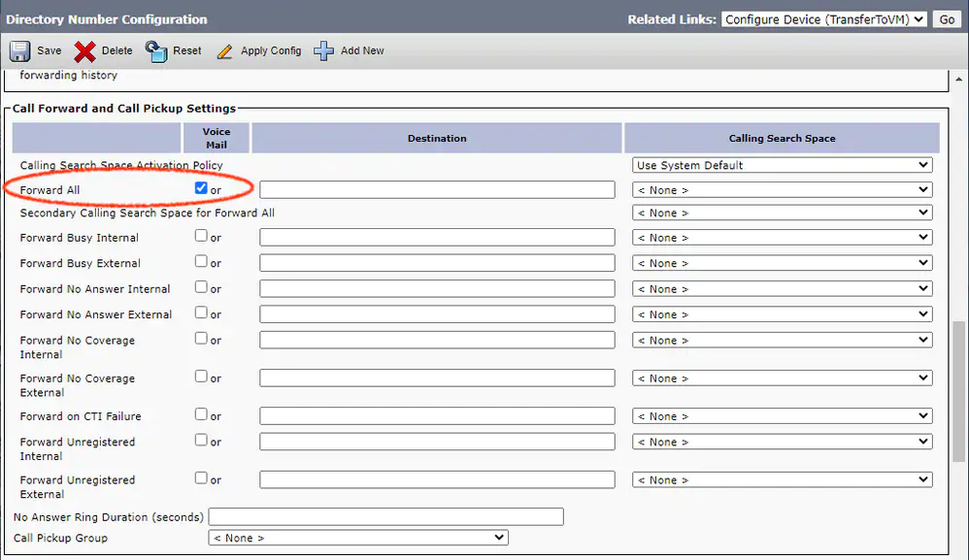This screenshot has height=560, width=969.
Task: Click the vertical scrollbar thumb
Action: point(958,391)
